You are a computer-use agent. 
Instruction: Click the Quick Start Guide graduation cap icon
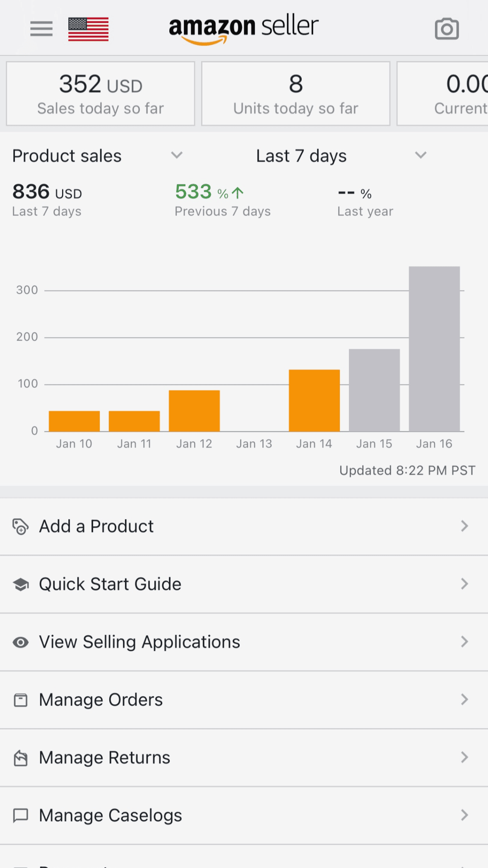pos(21,584)
